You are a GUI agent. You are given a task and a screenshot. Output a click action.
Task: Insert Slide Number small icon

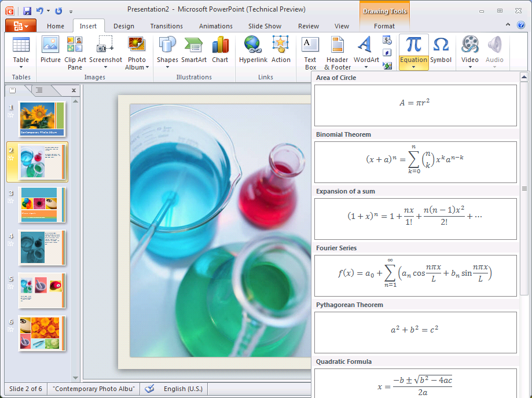(387, 53)
